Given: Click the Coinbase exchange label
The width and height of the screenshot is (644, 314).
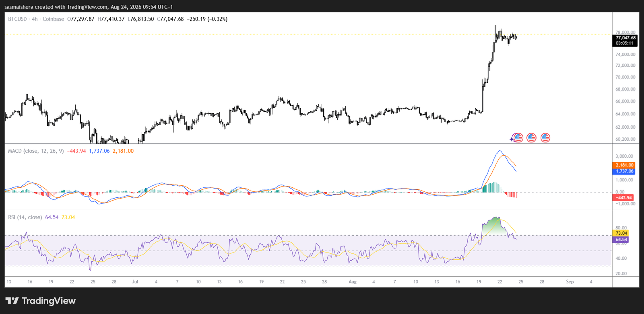Looking at the screenshot, I should click(x=53, y=19).
